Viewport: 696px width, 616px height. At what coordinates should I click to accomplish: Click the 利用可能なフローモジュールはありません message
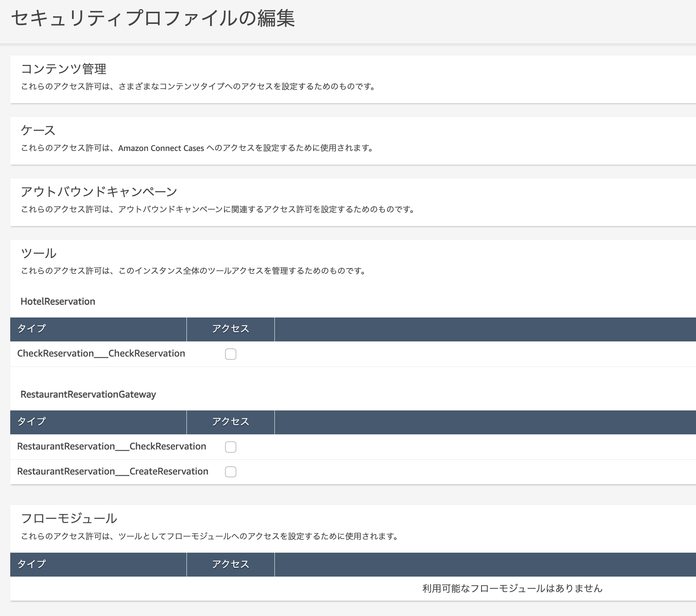pos(512,589)
